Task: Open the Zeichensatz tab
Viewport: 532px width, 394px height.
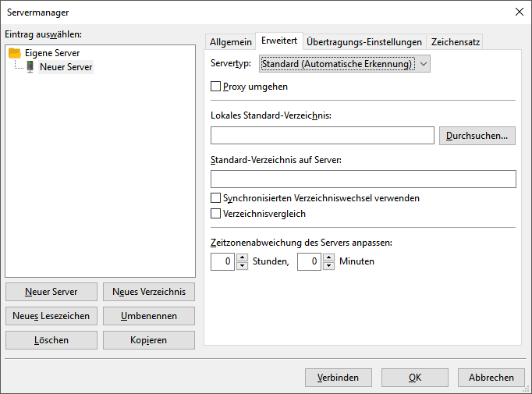Action: click(455, 42)
